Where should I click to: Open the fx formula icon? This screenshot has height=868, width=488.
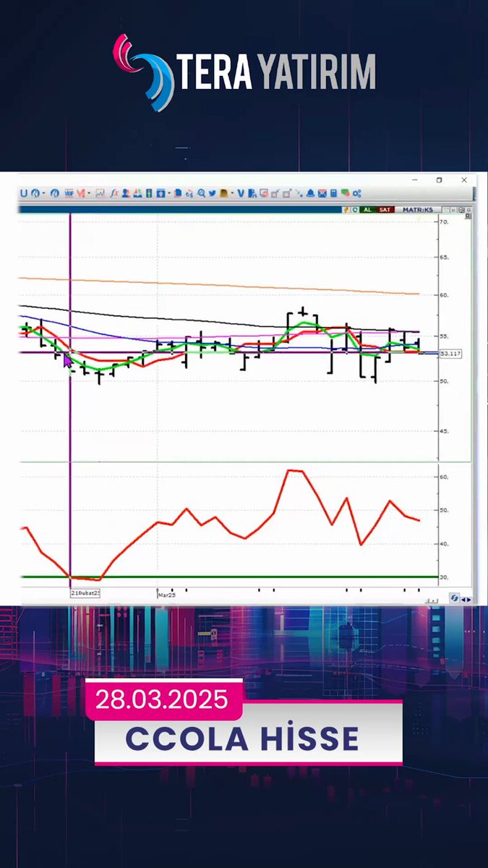[114, 193]
